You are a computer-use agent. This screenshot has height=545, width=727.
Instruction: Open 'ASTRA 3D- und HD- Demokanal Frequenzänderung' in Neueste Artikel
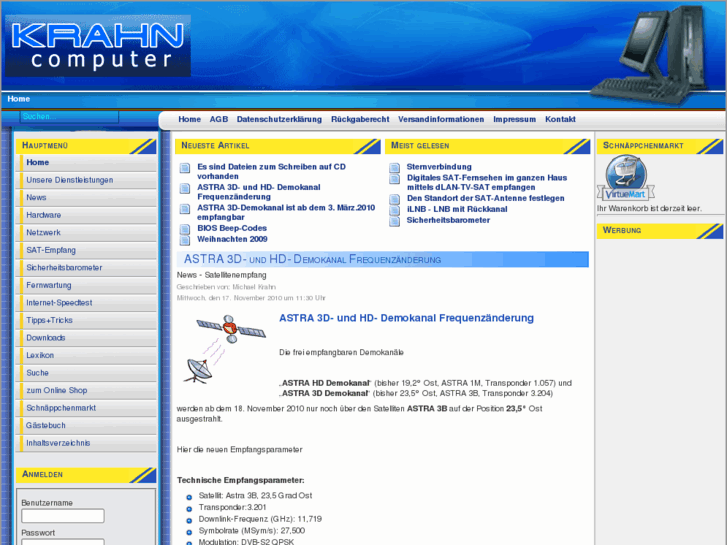(x=258, y=192)
